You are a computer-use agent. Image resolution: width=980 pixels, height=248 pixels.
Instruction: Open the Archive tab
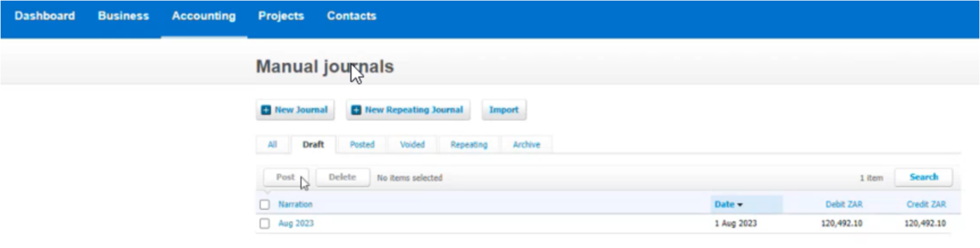pos(526,145)
